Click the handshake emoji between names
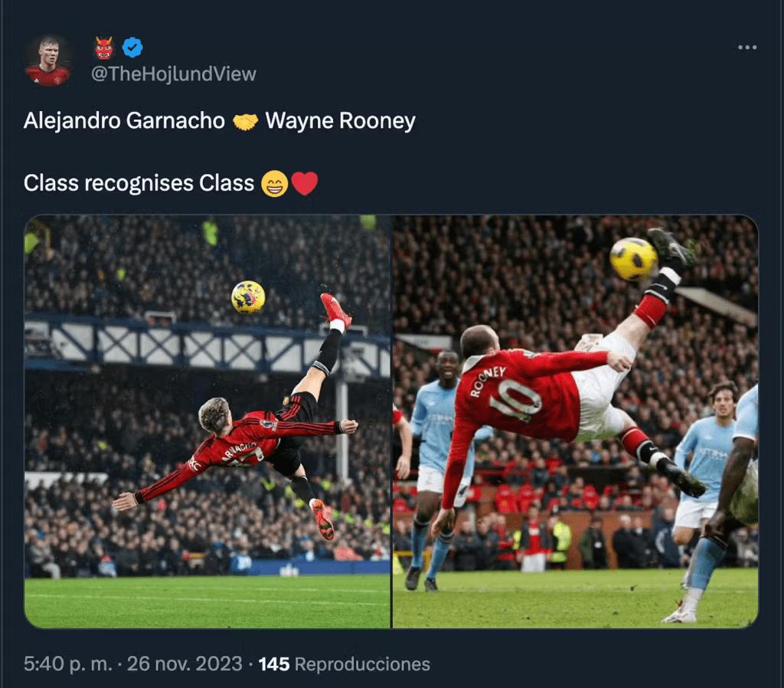This screenshot has width=784, height=688. pos(246,122)
